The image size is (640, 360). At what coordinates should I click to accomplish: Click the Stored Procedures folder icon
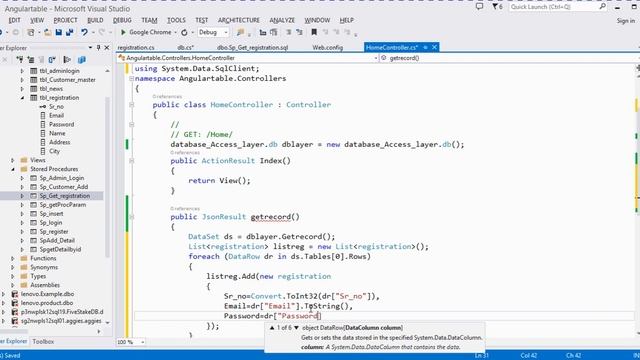pos(24,169)
